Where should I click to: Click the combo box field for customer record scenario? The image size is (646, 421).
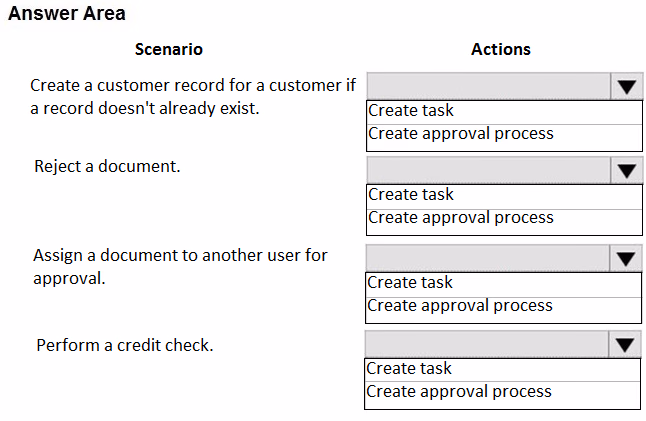click(488, 87)
